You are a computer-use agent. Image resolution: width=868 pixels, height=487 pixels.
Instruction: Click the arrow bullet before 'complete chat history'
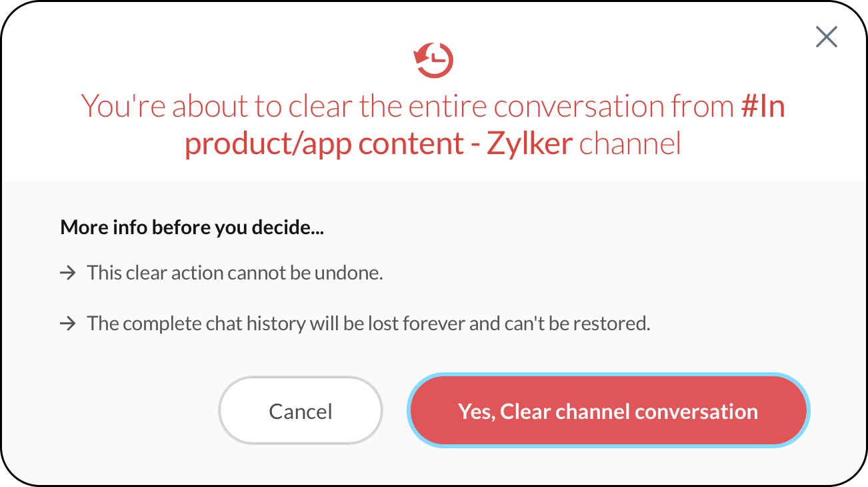(x=67, y=324)
